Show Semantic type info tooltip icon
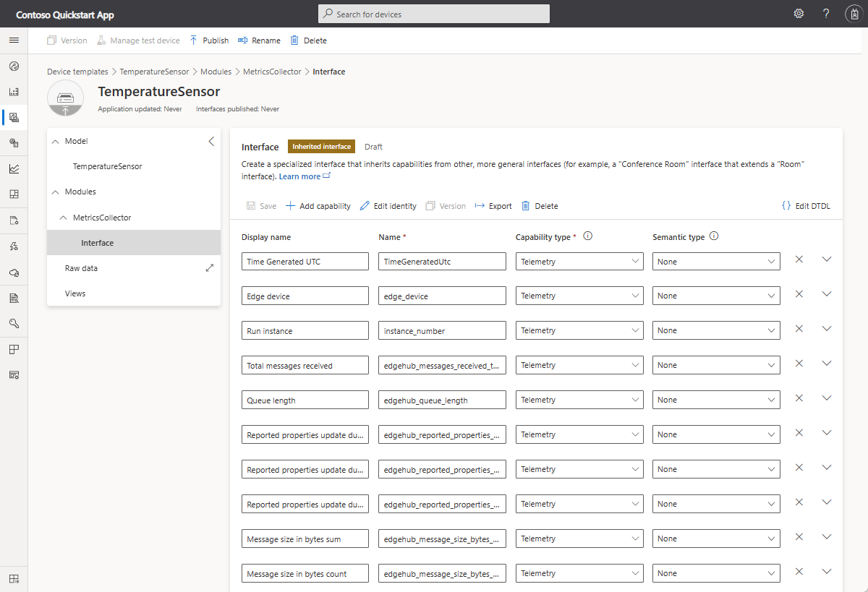The height and width of the screenshot is (592, 868). click(714, 236)
